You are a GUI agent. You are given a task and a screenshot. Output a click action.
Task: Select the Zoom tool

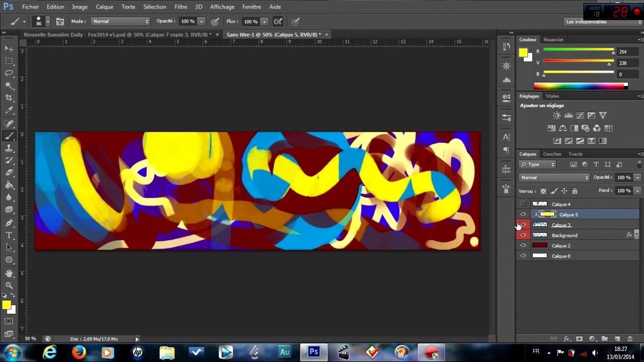(9, 285)
